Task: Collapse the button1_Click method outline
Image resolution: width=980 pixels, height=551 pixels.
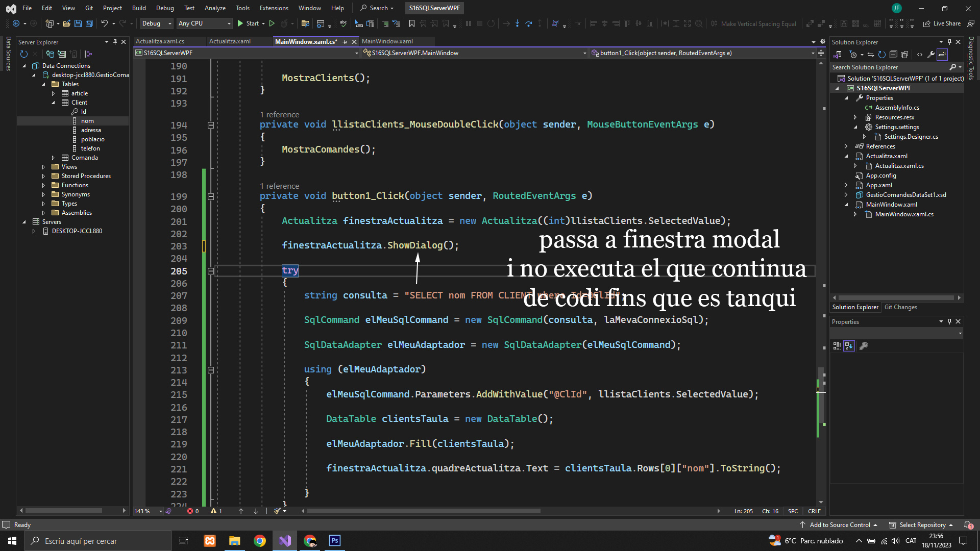Action: coord(210,196)
